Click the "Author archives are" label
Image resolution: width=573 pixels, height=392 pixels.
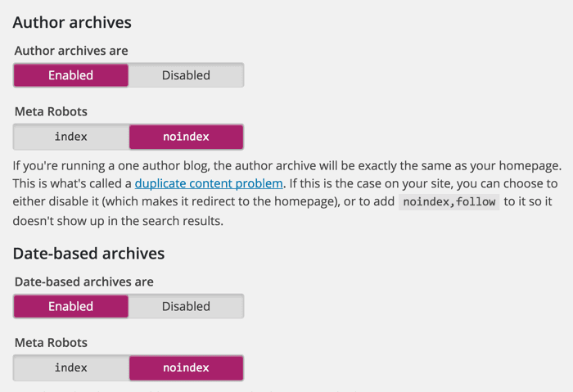pyautogui.click(x=71, y=51)
